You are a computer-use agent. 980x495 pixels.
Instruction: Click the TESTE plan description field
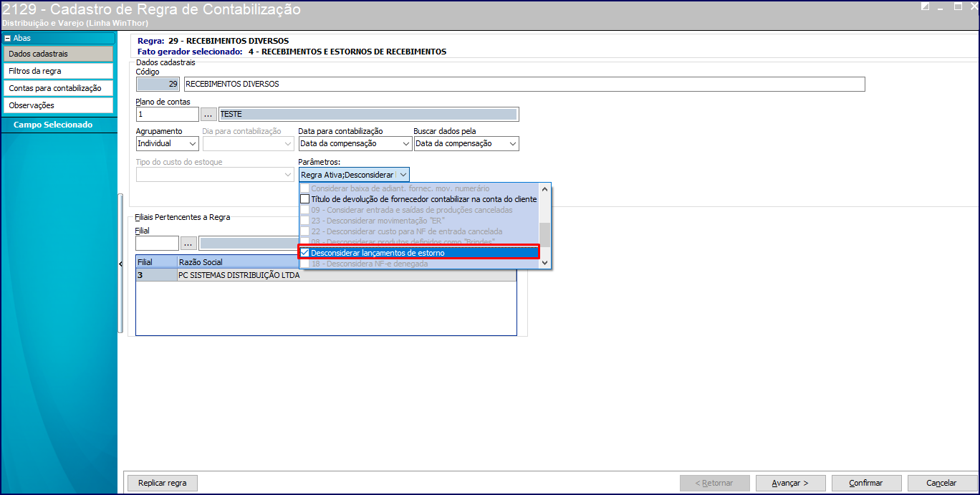pyautogui.click(x=368, y=114)
